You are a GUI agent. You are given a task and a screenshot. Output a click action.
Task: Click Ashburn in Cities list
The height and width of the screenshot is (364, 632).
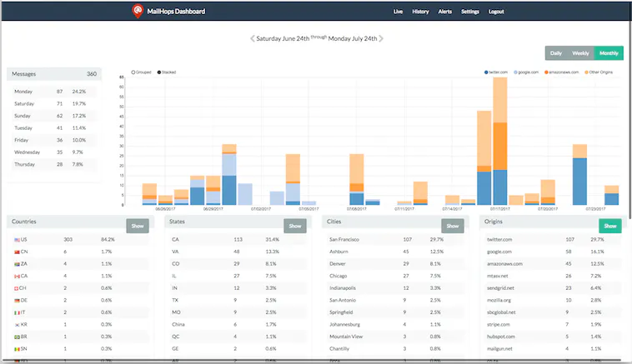coord(339,252)
